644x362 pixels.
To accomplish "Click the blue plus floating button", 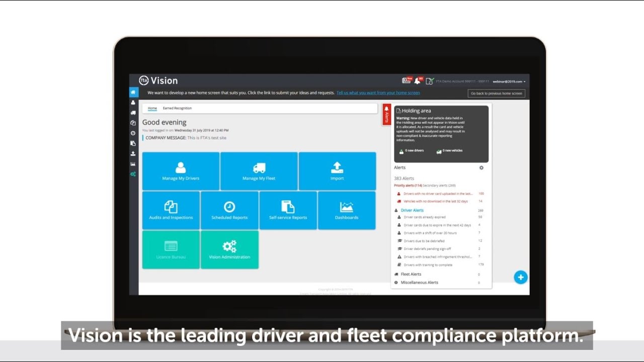I will 521,277.
